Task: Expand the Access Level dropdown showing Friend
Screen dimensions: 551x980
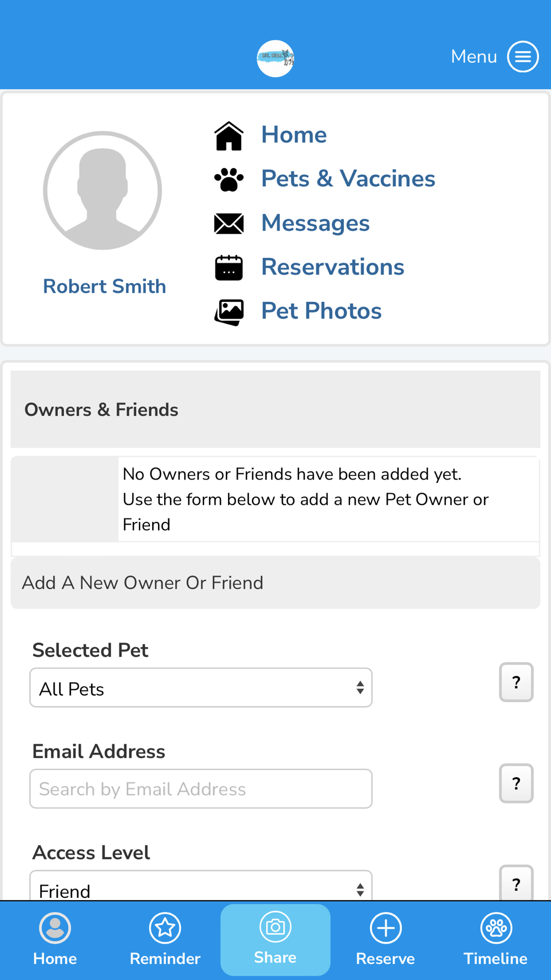Action: 201,886
